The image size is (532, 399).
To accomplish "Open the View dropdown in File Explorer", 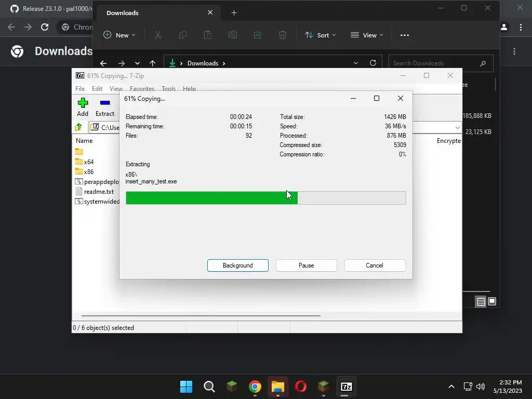I will click(x=367, y=35).
